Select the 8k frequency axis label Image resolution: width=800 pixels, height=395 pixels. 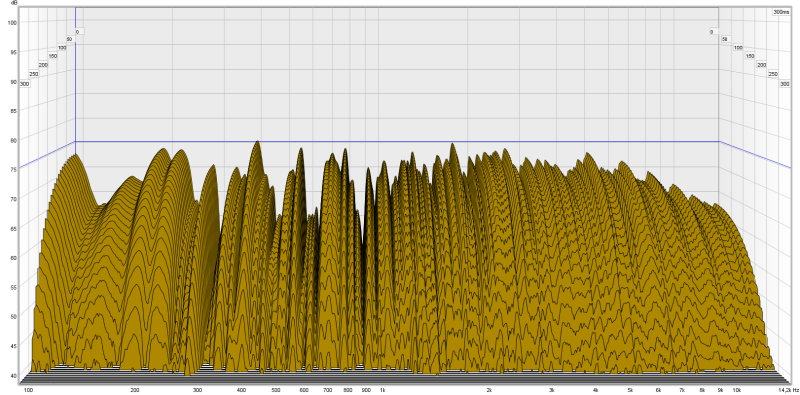(703, 390)
